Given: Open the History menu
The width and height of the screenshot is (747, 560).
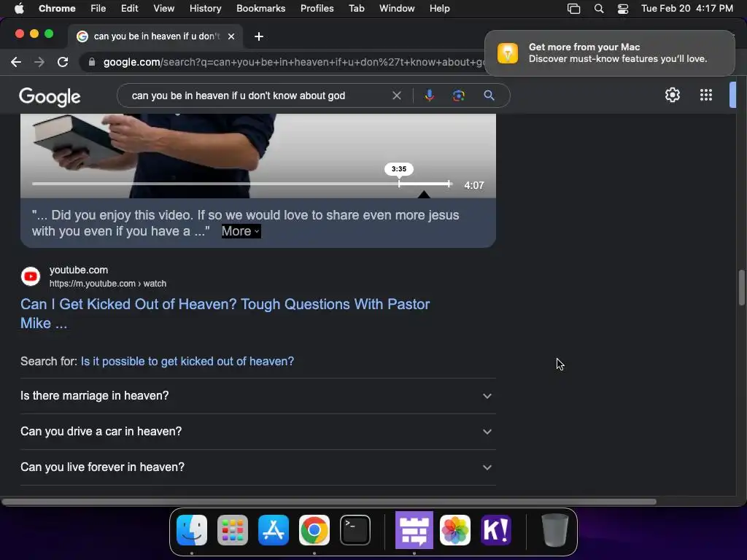Looking at the screenshot, I should tap(205, 8).
